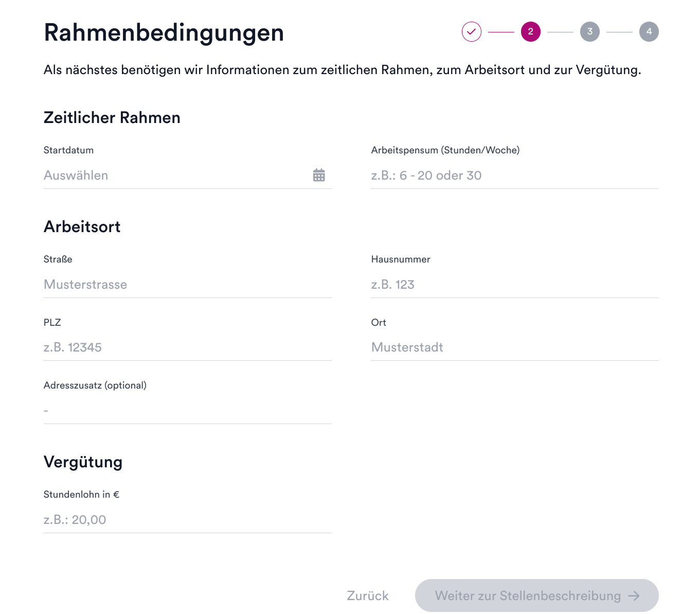Click the Ort city input field
This screenshot has height=614, width=700.
pyautogui.click(x=514, y=347)
